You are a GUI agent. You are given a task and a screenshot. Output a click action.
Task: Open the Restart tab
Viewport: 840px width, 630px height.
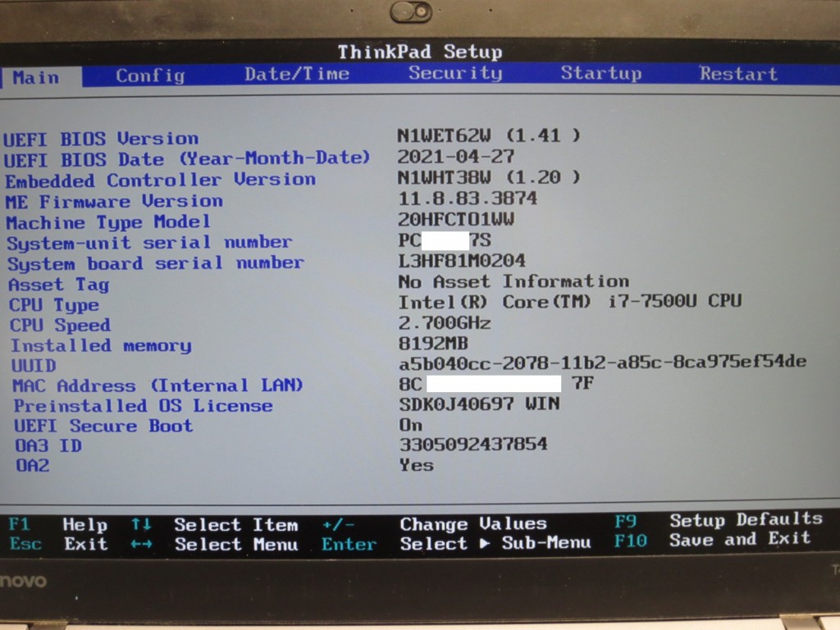(738, 73)
